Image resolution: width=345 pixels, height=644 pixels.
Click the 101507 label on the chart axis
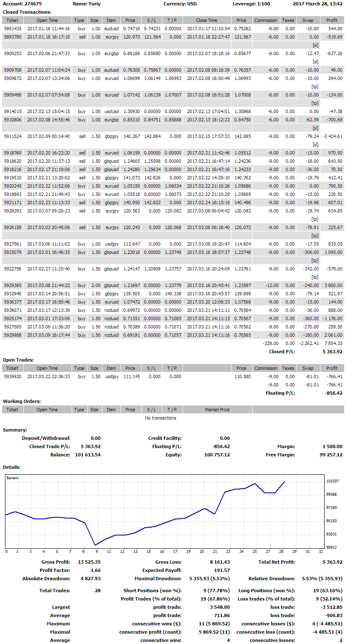tap(333, 481)
